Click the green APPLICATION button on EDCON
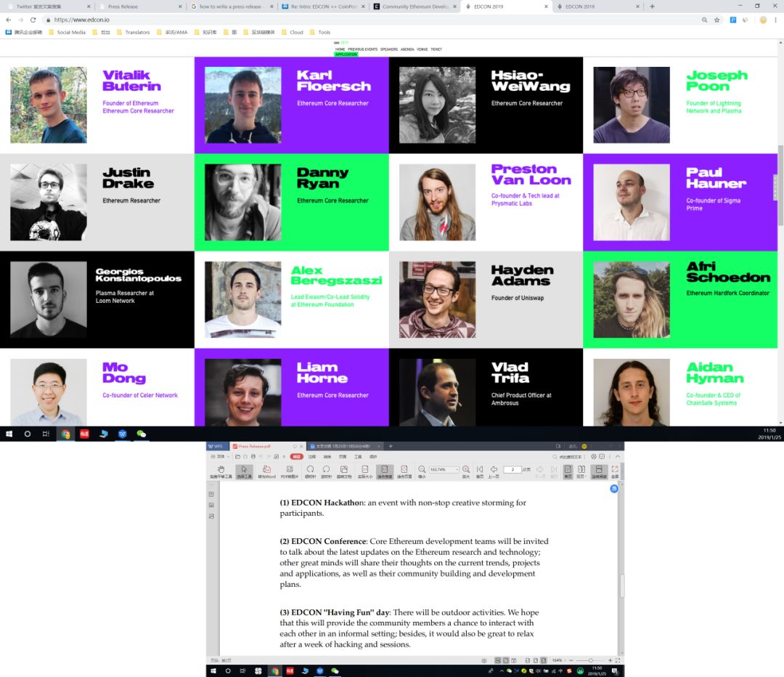Image resolution: width=784 pixels, height=677 pixels. pyautogui.click(x=346, y=54)
